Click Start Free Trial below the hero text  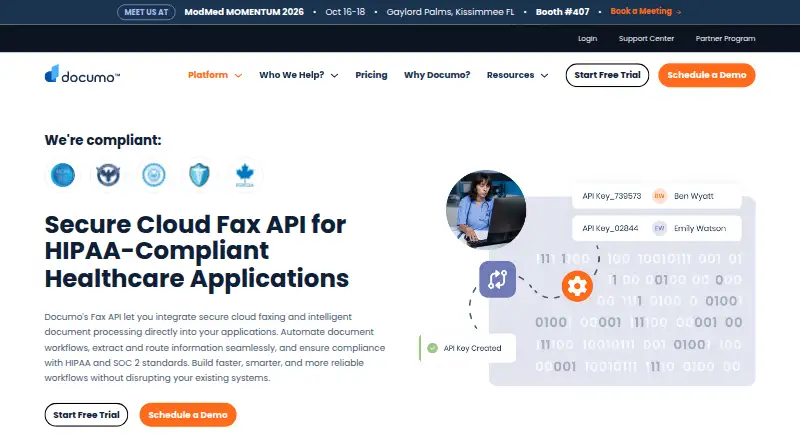click(86, 414)
